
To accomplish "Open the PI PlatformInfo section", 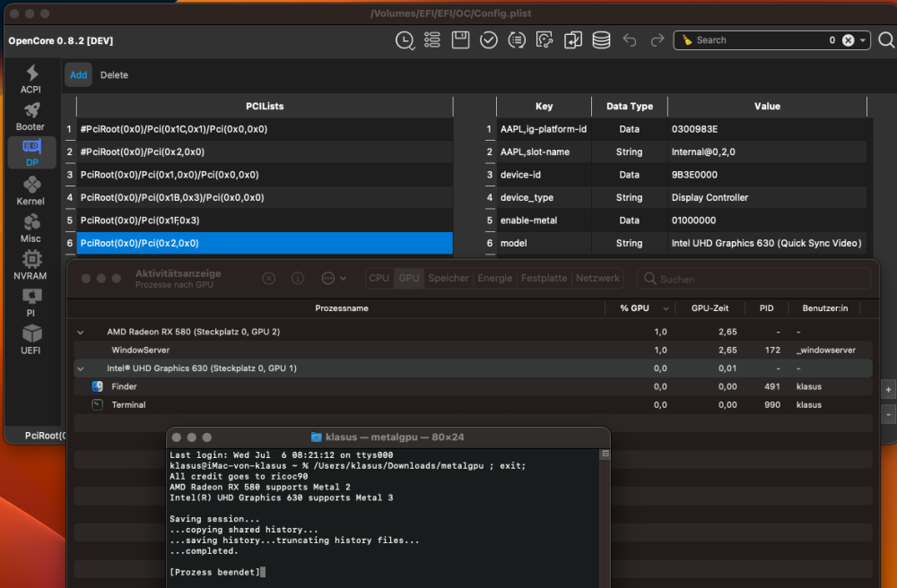I will (x=30, y=302).
